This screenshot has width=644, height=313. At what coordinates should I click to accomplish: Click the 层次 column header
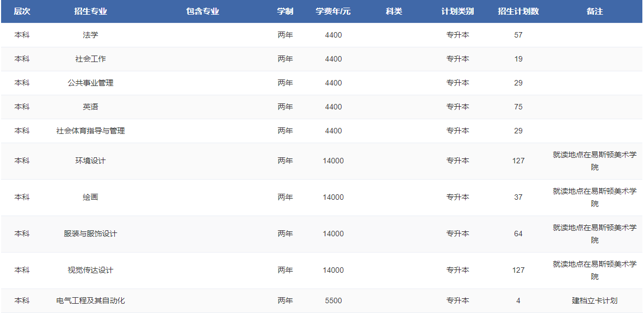click(22, 11)
